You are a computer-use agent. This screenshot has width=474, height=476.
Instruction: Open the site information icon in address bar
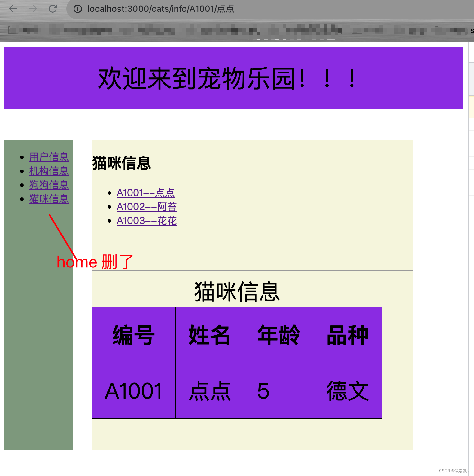point(77,9)
